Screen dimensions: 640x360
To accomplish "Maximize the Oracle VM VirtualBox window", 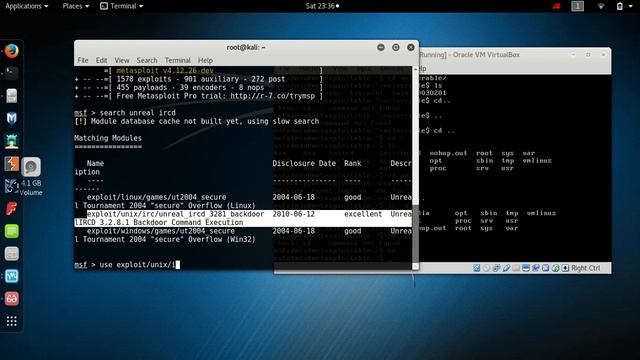I will [588, 55].
